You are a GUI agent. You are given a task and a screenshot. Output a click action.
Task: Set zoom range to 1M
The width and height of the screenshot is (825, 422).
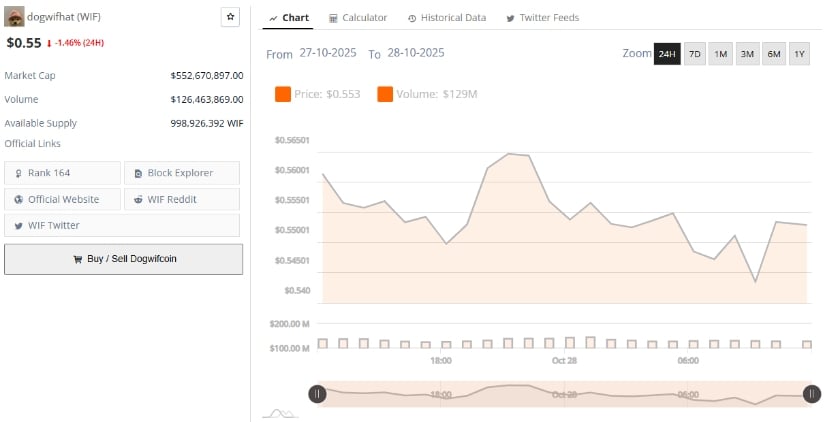tap(720, 54)
